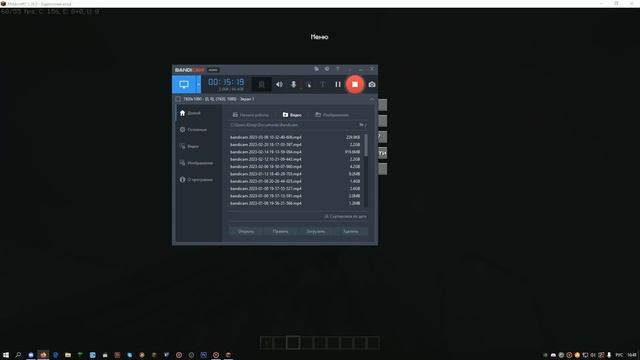Open the Windows taskbar search

(x=18, y=355)
